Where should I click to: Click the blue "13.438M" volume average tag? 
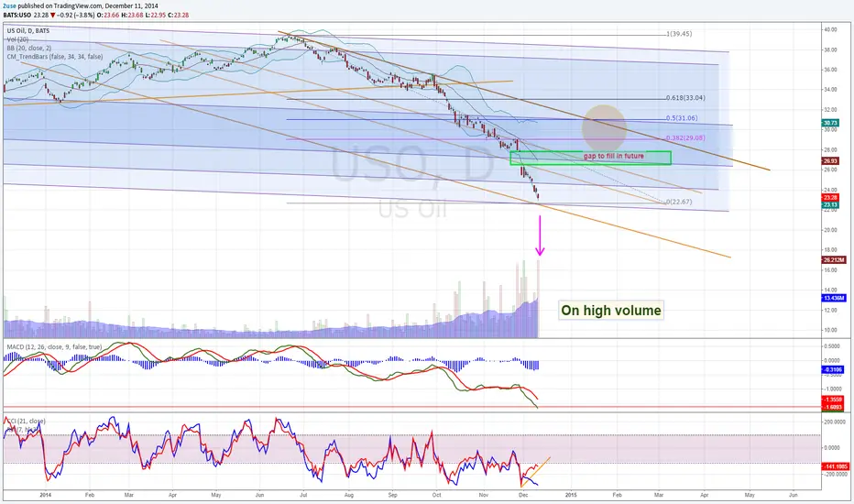pyautogui.click(x=834, y=298)
